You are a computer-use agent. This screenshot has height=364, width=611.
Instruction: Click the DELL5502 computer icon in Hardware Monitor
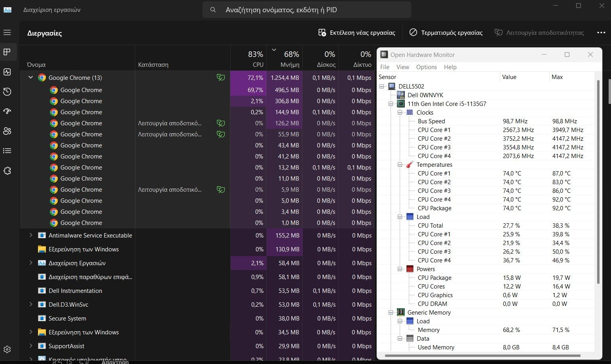pyautogui.click(x=392, y=86)
